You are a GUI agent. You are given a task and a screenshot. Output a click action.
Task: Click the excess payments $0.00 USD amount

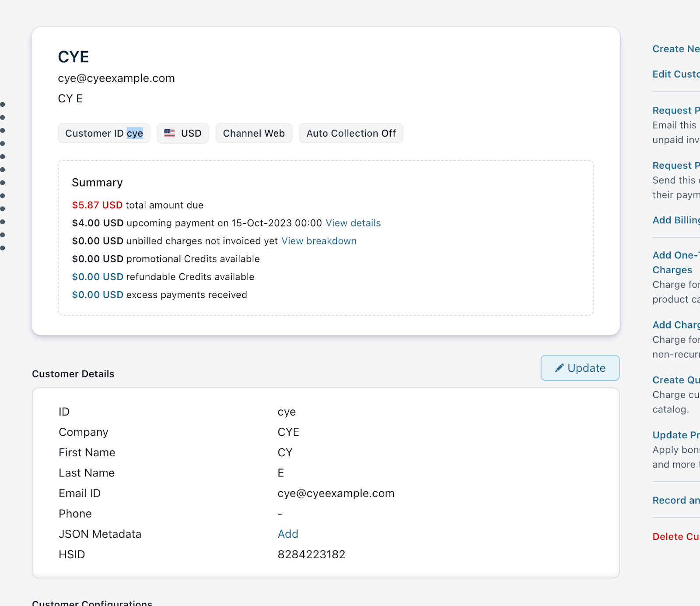pyautogui.click(x=98, y=295)
